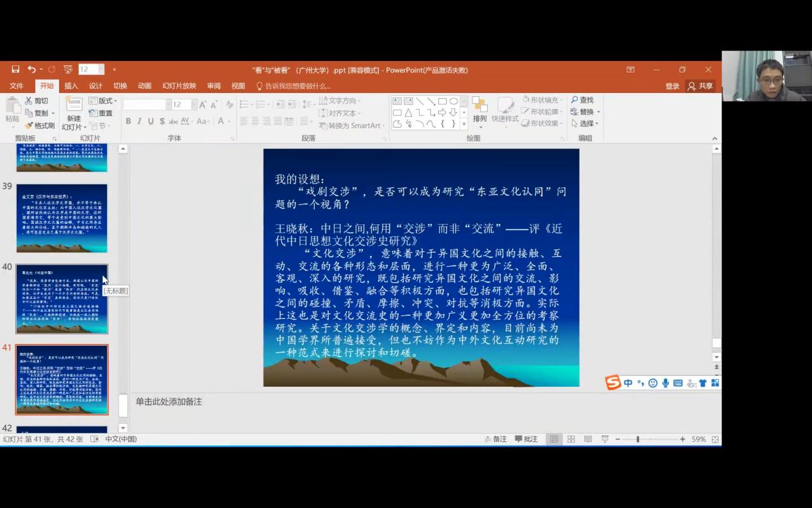The image size is (812, 508).
Task: Click the Undo arrow icon
Action: tap(31, 69)
